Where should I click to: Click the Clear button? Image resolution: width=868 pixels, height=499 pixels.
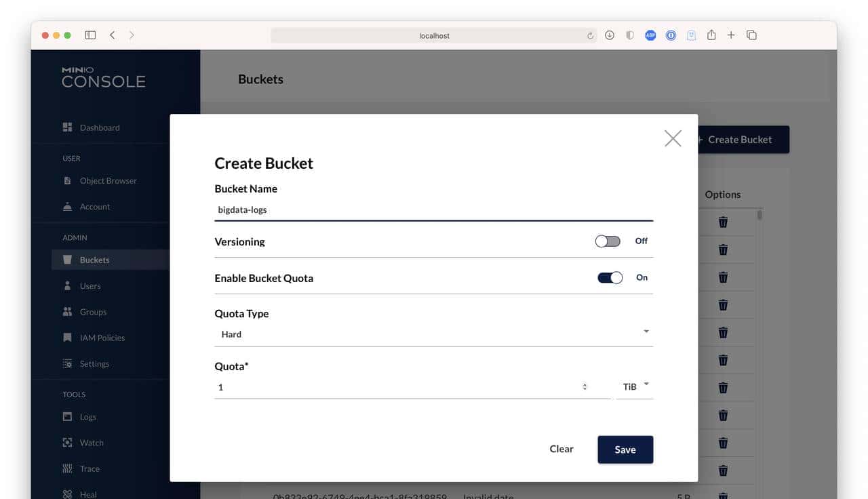tap(561, 449)
